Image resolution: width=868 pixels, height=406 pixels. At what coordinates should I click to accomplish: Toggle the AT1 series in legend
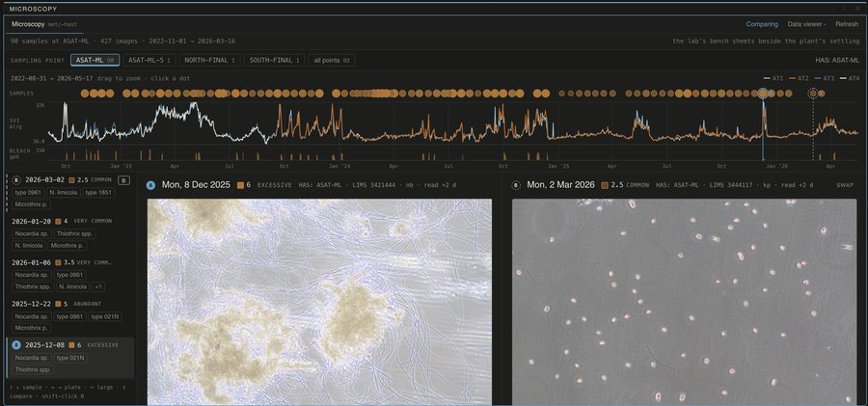click(773, 79)
